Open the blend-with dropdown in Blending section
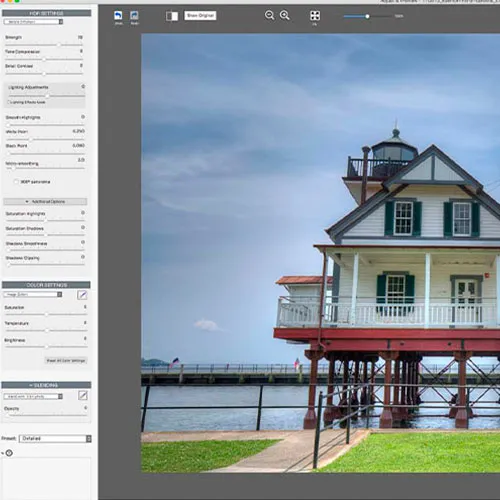 click(x=33, y=396)
